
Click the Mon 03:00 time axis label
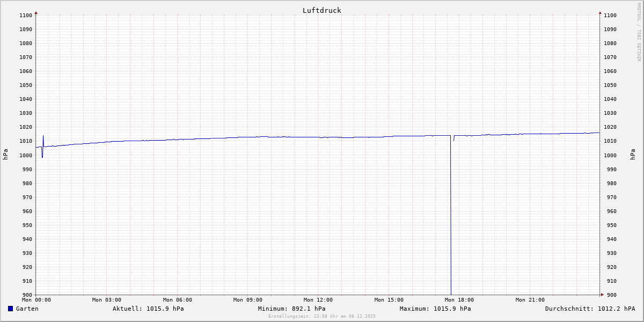coord(107,300)
